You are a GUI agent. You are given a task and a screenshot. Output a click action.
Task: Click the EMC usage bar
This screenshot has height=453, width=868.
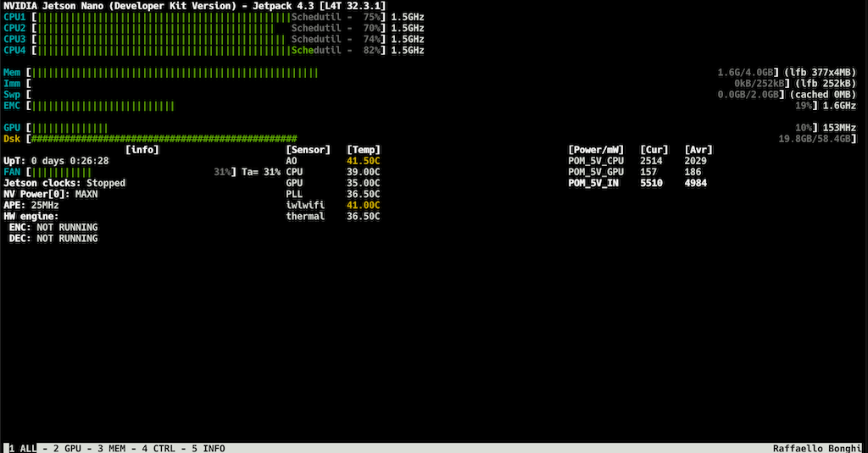422,106
